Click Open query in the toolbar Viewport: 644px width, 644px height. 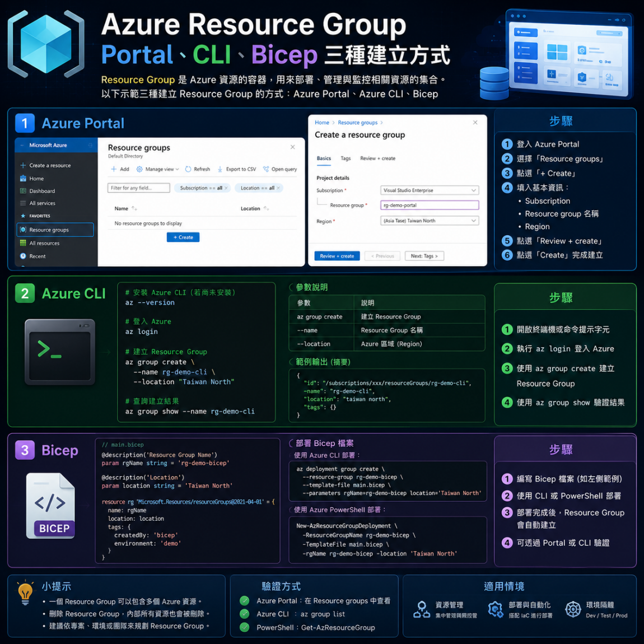tap(280, 169)
